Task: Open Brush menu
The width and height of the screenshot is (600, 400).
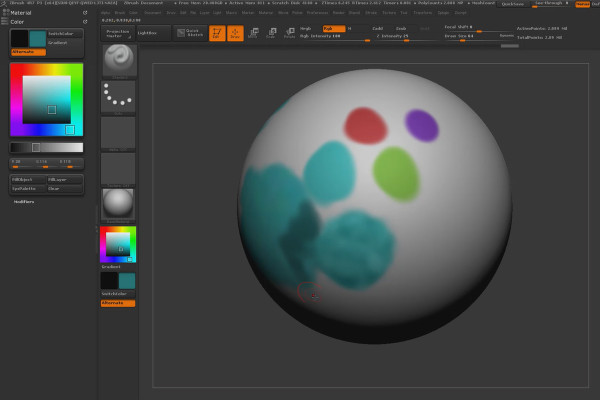Action: coord(120,13)
